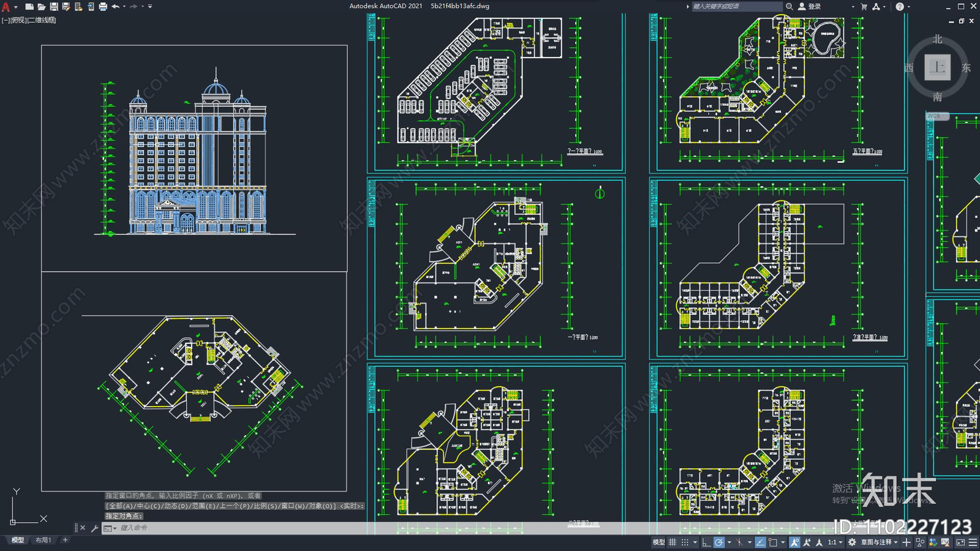This screenshot has height=551, width=980.
Task: Open the [-] viewport controls menu
Action: 6,20
